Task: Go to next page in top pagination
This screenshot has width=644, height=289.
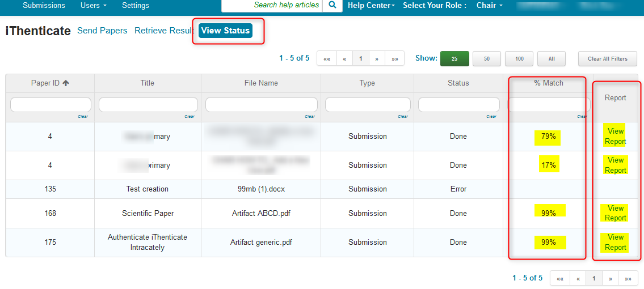Action: click(376, 59)
